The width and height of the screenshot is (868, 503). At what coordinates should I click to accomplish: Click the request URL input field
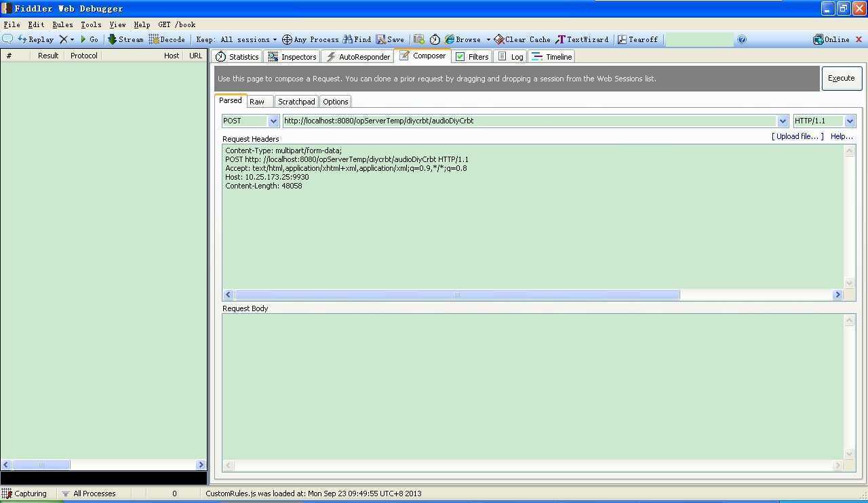(530, 121)
